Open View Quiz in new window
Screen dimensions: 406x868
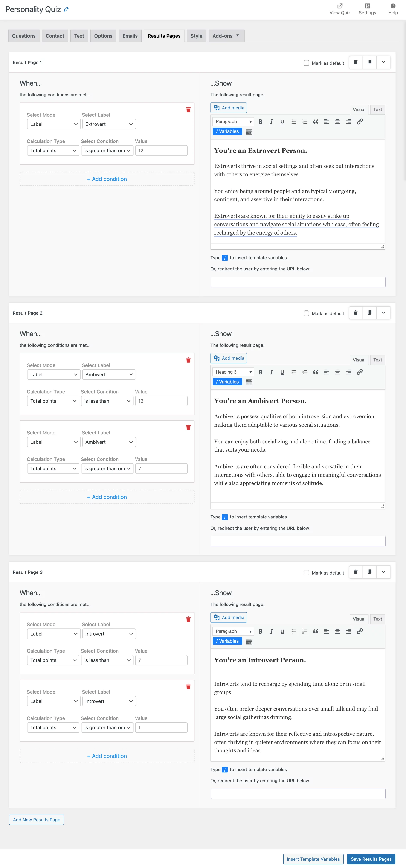pyautogui.click(x=340, y=9)
